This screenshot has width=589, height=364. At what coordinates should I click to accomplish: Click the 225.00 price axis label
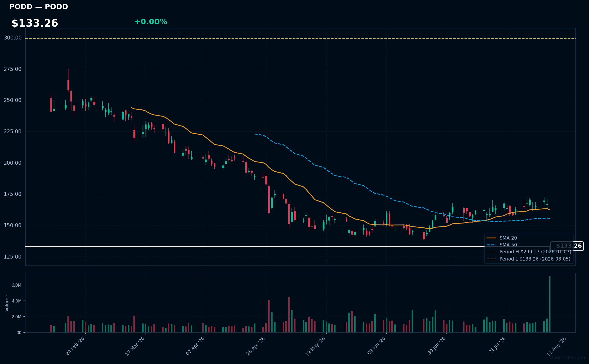[13, 132]
